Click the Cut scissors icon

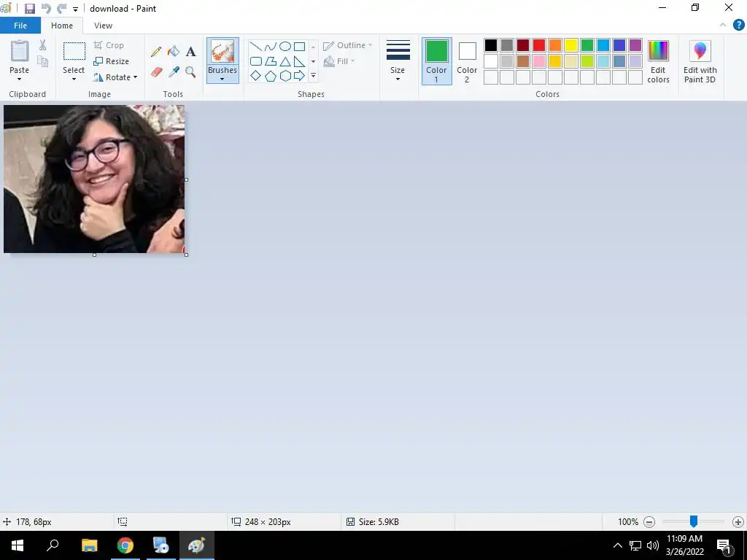pos(43,45)
